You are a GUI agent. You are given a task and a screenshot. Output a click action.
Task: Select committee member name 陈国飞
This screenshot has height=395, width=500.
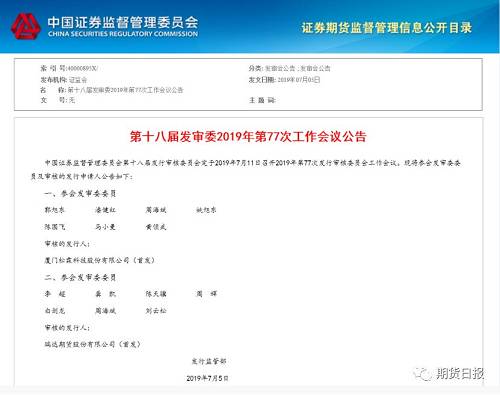tap(55, 227)
